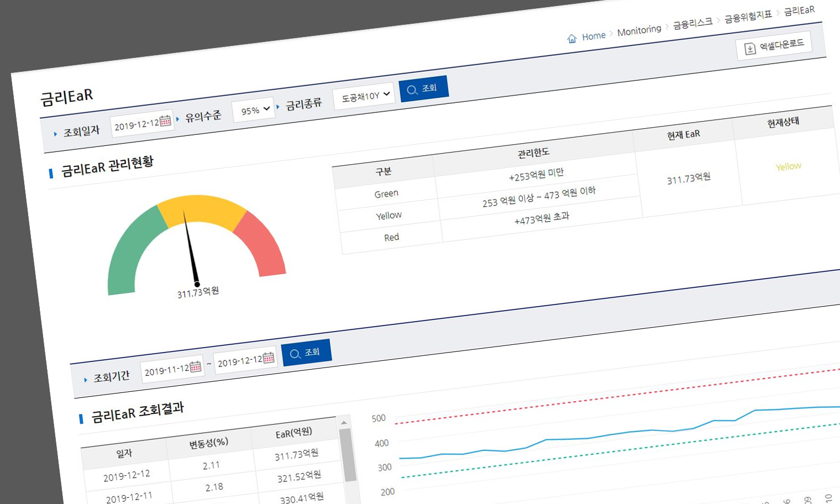The image size is (840, 504).
Task: Navigate to 금융리스크 breadcrumb
Action: (x=693, y=23)
